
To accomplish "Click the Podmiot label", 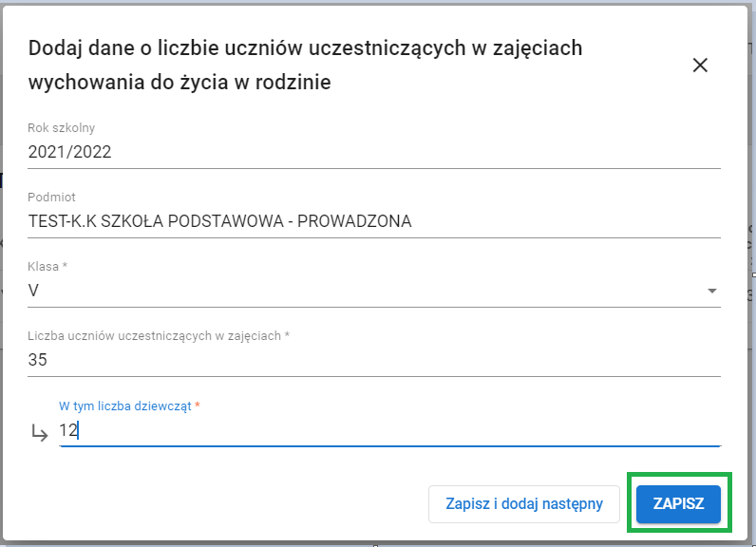I will 52,198.
